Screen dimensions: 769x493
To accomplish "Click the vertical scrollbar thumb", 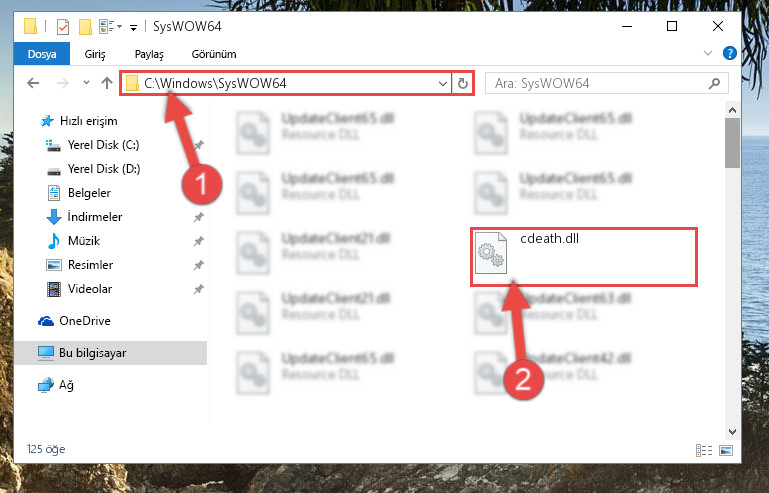I will click(732, 143).
